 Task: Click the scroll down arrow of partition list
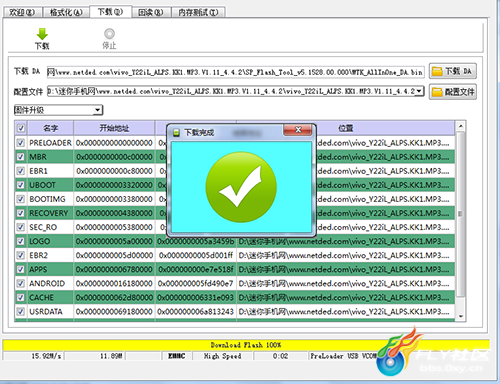(460, 316)
